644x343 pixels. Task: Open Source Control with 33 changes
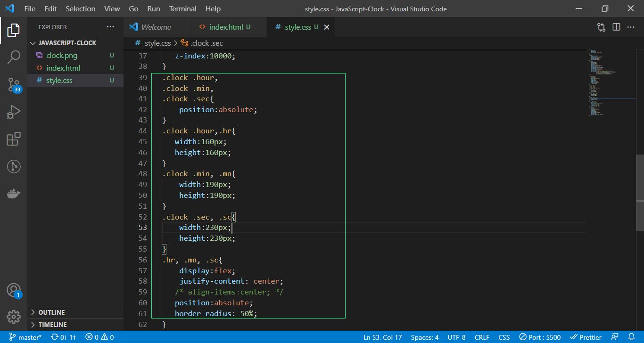[x=14, y=85]
